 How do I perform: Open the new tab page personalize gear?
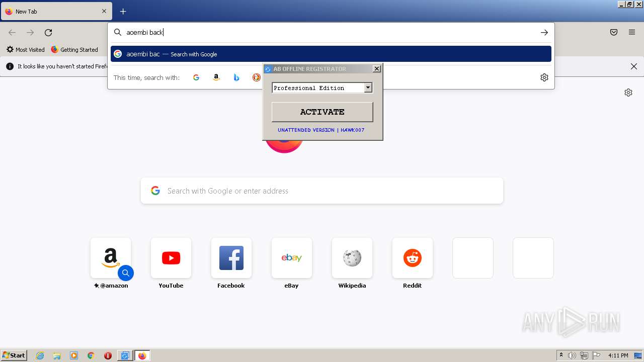tap(628, 93)
